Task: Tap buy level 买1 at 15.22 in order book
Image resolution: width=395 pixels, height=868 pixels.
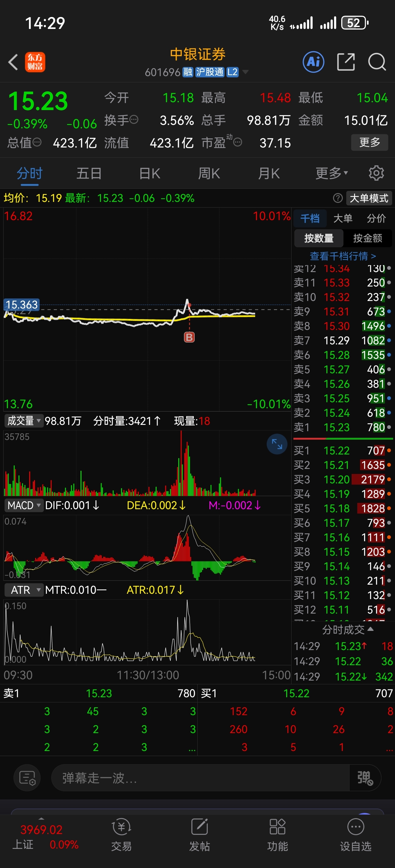Action: (x=342, y=450)
